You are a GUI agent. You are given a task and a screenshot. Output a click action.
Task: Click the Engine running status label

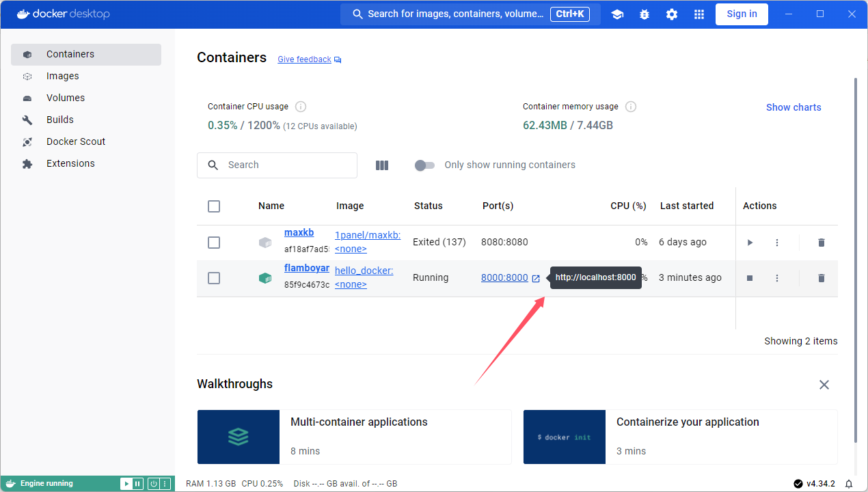pyautogui.click(x=46, y=484)
